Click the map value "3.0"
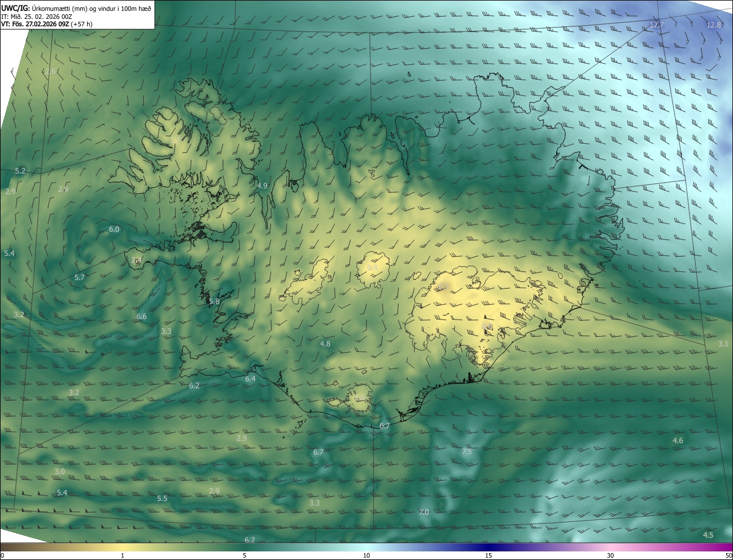The height and width of the screenshot is (560, 733). [60, 471]
